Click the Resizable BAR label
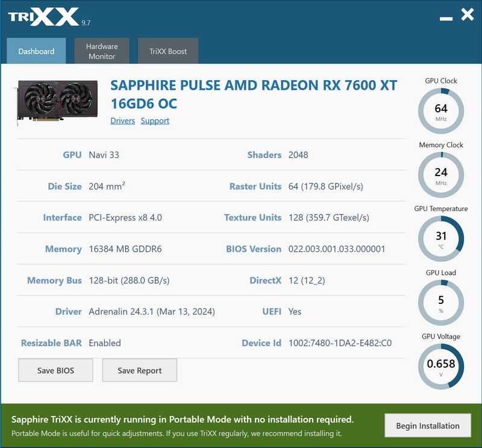Viewport: 482px width, 448px height. pos(51,343)
